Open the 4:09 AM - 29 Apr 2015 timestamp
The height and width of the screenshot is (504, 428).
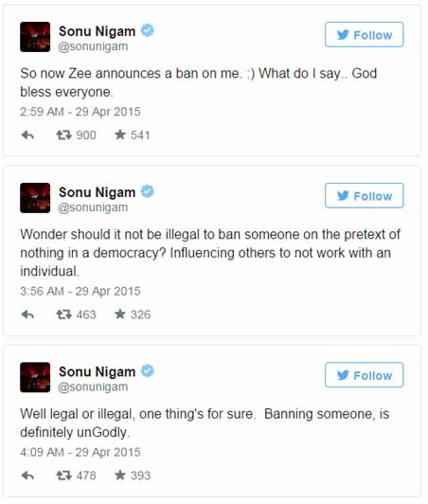click(x=80, y=452)
